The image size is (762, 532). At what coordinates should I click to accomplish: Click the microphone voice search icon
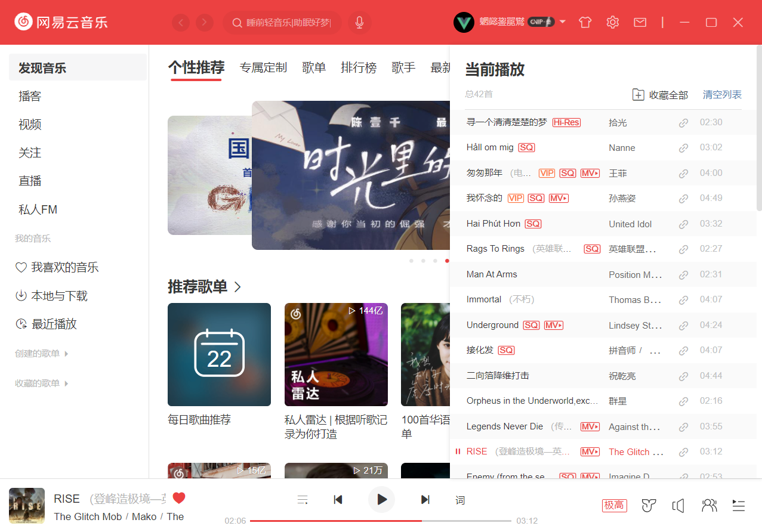coord(359,23)
